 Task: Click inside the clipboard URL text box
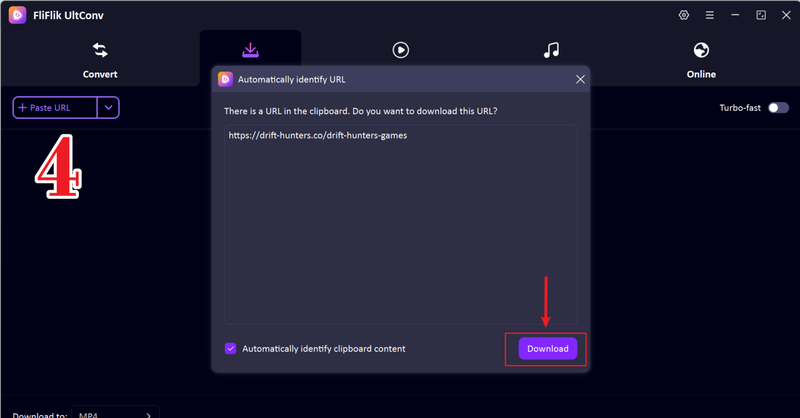(401, 225)
